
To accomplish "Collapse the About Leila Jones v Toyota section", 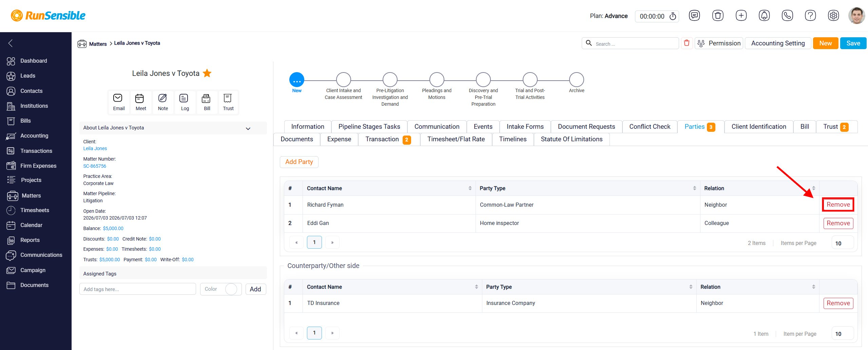I will pos(248,128).
